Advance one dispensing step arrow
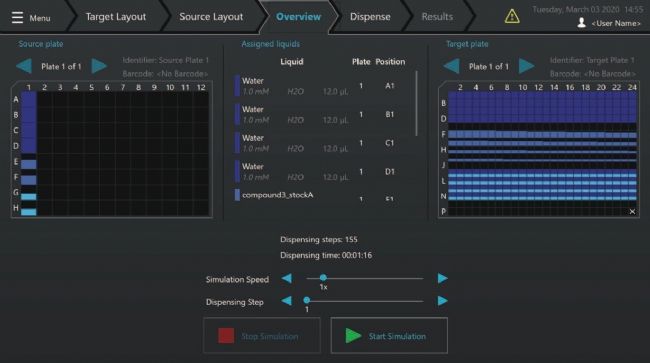 [x=442, y=301]
